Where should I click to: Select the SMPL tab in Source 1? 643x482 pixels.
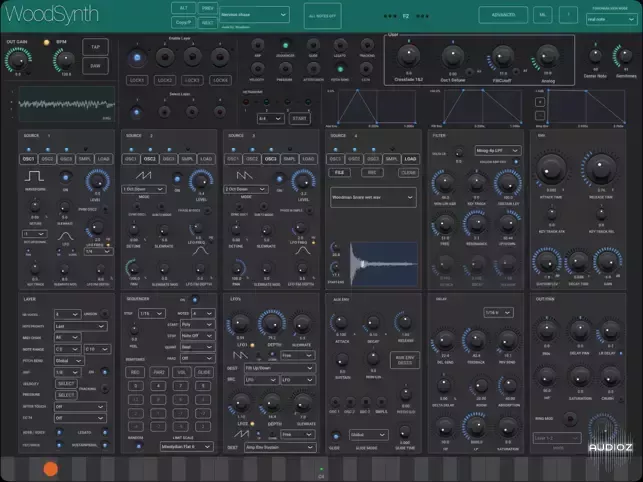[85, 159]
